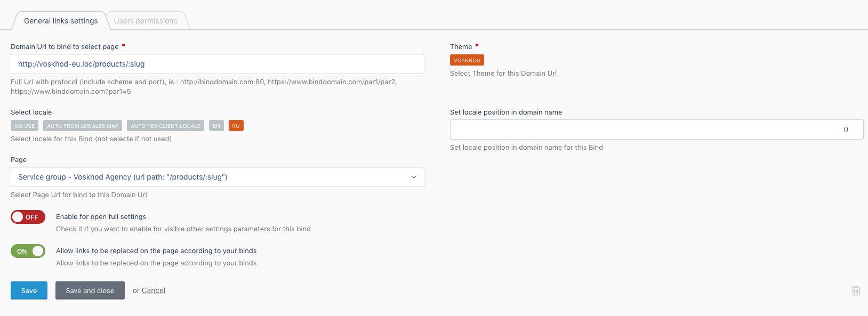This screenshot has height=316, width=868.
Task: Click the trash delete icon
Action: [x=856, y=290]
